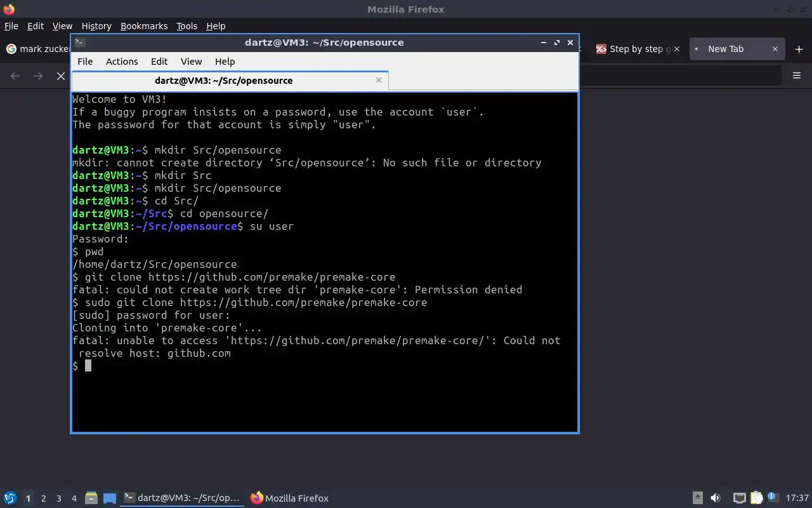Activate terminal taskbar button dartz@VM3
The image size is (812, 508).
(183, 498)
